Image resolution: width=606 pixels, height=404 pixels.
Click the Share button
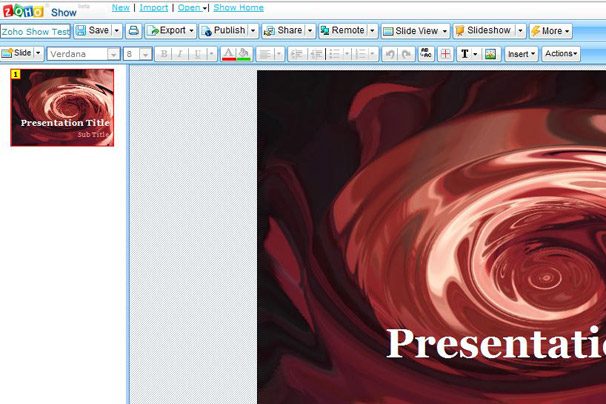tap(283, 31)
